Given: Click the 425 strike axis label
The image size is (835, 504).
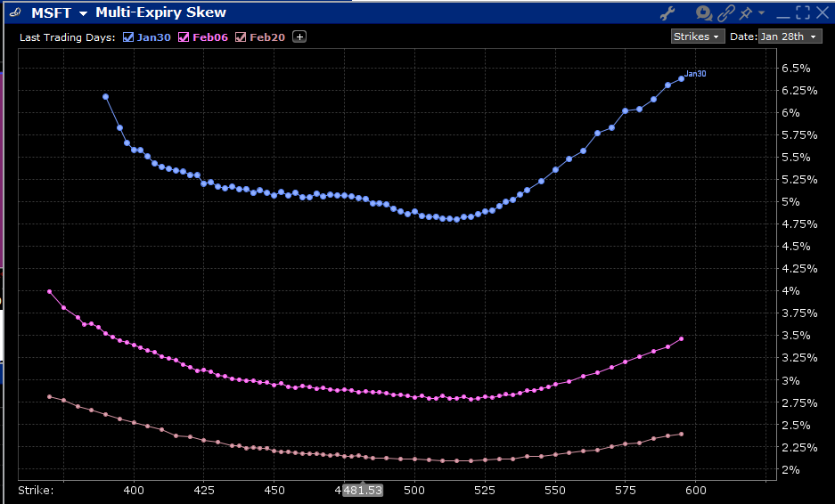Looking at the screenshot, I should point(204,490).
